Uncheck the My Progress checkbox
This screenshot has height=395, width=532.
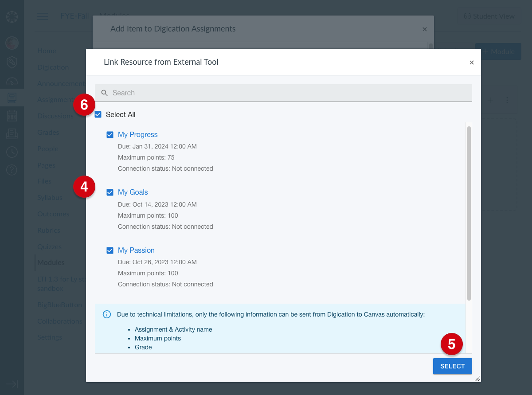[110, 135]
